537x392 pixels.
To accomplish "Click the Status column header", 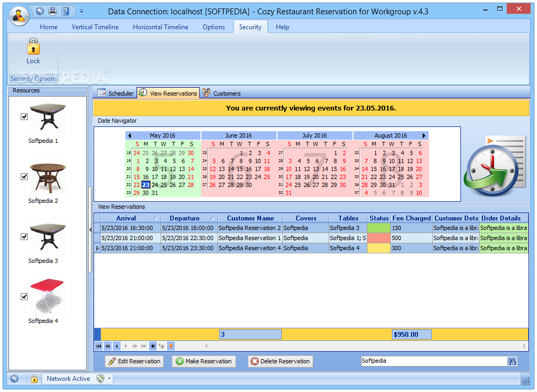I will [x=379, y=218].
